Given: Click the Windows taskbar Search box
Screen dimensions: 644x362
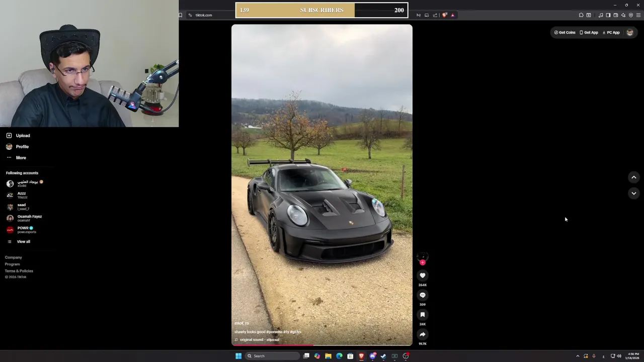Looking at the screenshot, I should coord(272,356).
